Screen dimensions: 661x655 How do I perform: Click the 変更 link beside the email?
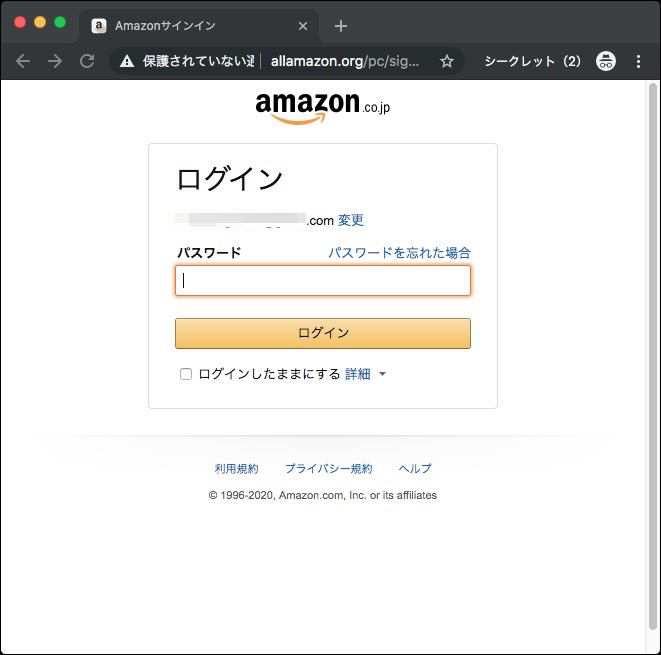(x=350, y=220)
